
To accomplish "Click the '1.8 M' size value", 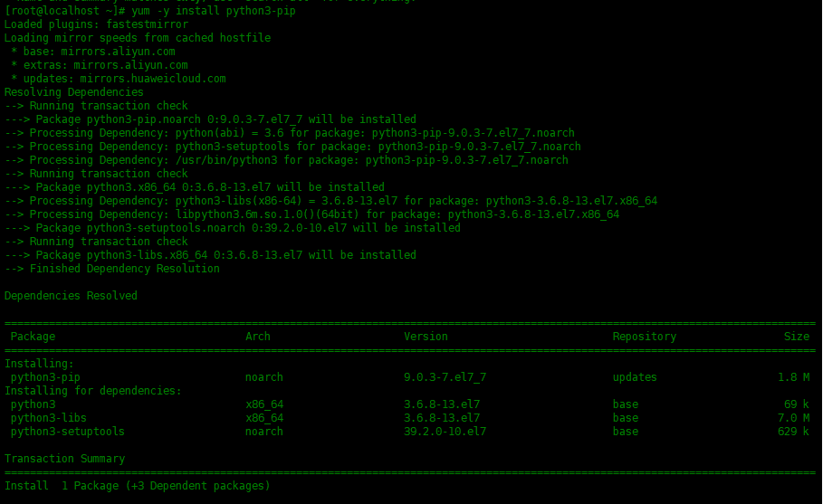I will pyautogui.click(x=794, y=377).
